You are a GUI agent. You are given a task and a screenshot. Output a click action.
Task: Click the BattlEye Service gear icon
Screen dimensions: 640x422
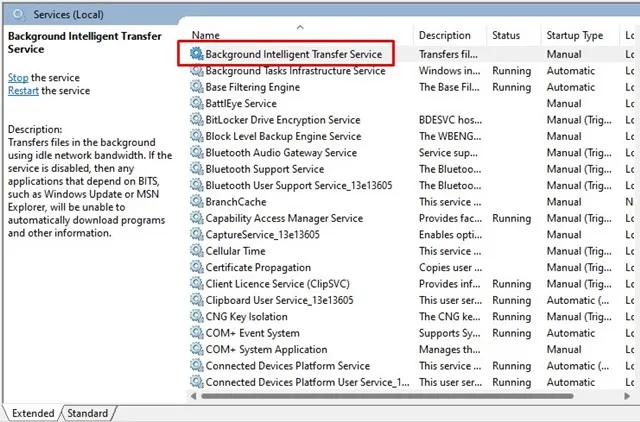197,103
